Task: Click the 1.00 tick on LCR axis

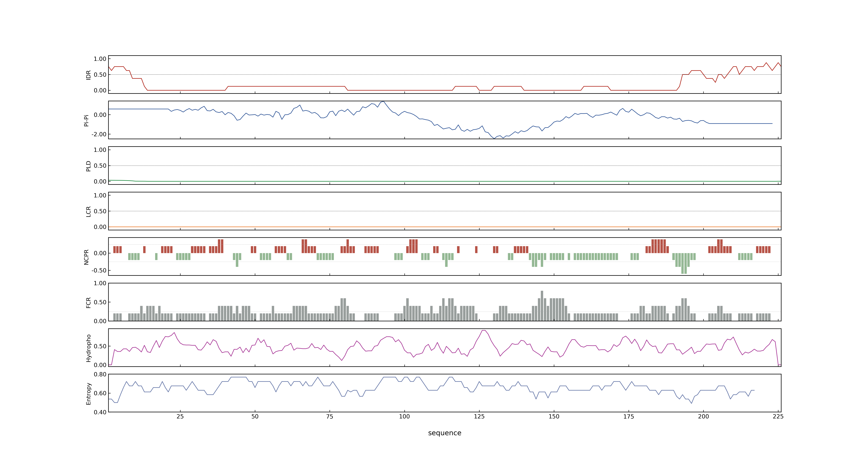Action: [x=100, y=195]
